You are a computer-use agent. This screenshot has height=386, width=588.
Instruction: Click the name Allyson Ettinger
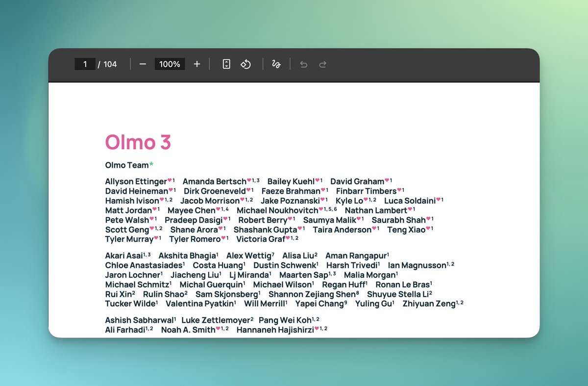[x=136, y=182]
